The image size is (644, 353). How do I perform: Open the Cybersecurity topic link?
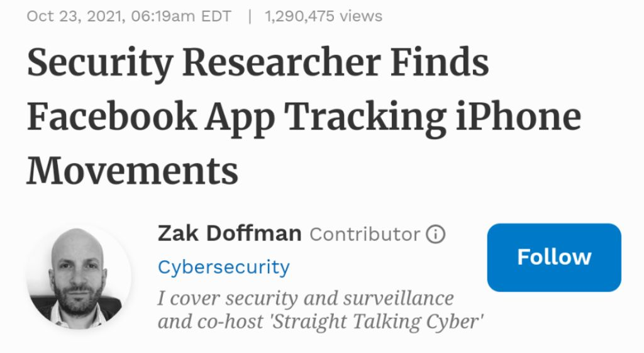[x=223, y=267]
